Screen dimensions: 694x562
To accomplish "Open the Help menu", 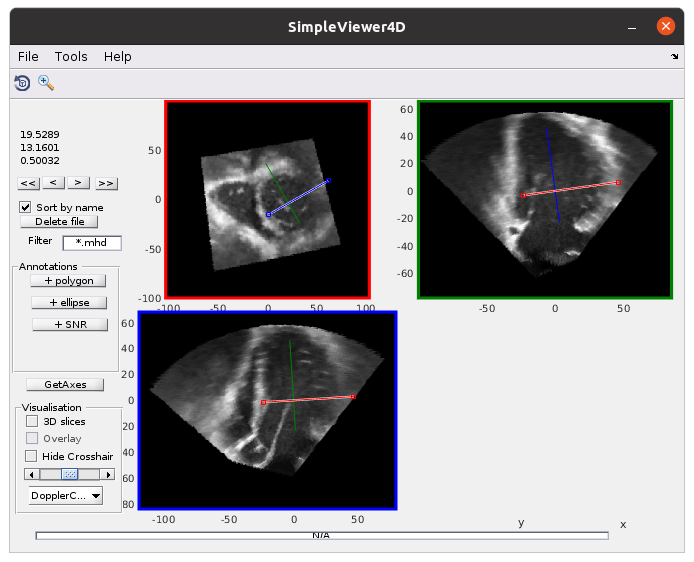I will tap(117, 57).
